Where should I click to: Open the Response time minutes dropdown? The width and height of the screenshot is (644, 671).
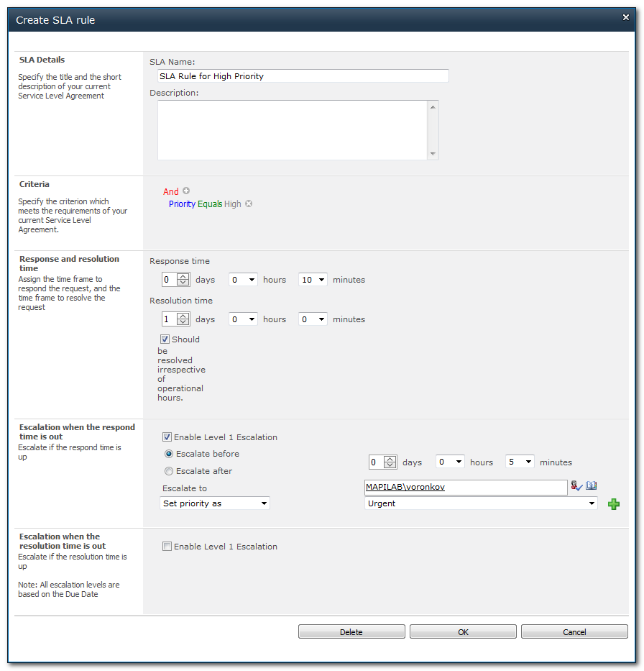tap(313, 280)
